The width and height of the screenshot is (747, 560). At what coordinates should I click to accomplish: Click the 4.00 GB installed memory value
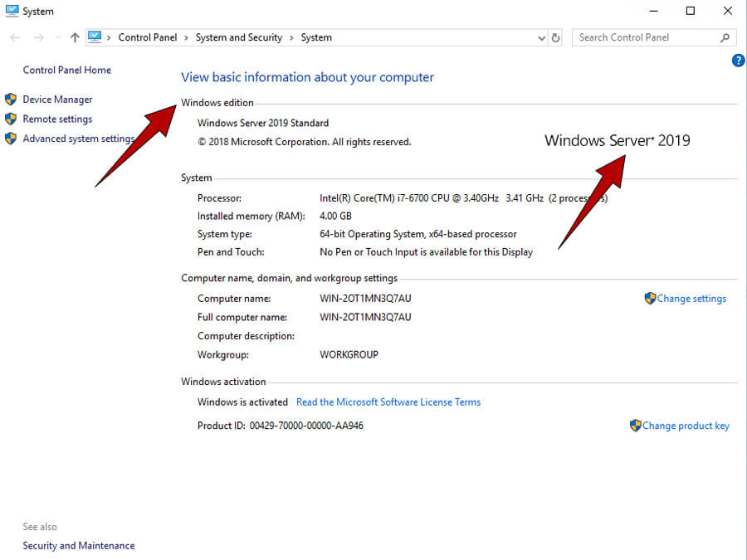tap(335, 217)
